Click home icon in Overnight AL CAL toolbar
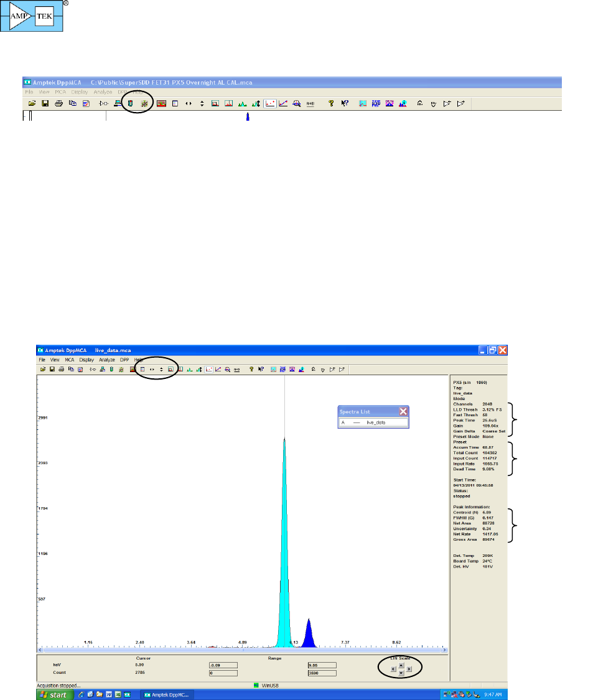This screenshot has height=700, width=616. coord(419,103)
